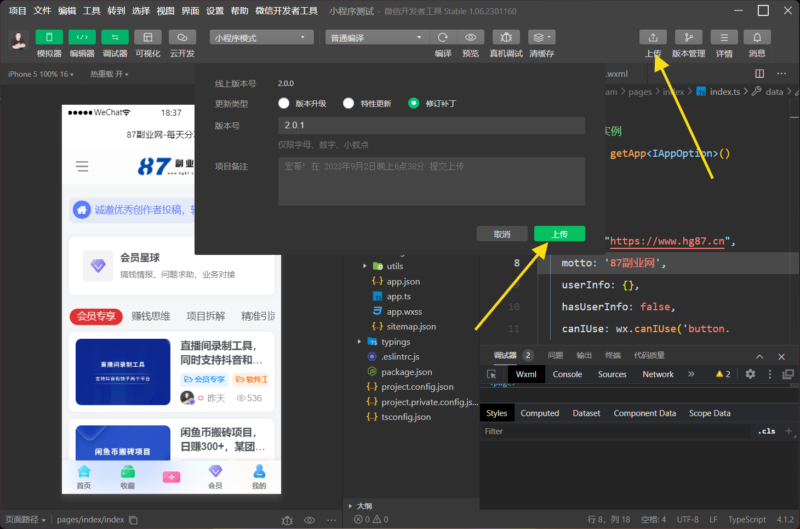
Task: Open iPhone 5 device selector dropdown
Action: [x=41, y=74]
